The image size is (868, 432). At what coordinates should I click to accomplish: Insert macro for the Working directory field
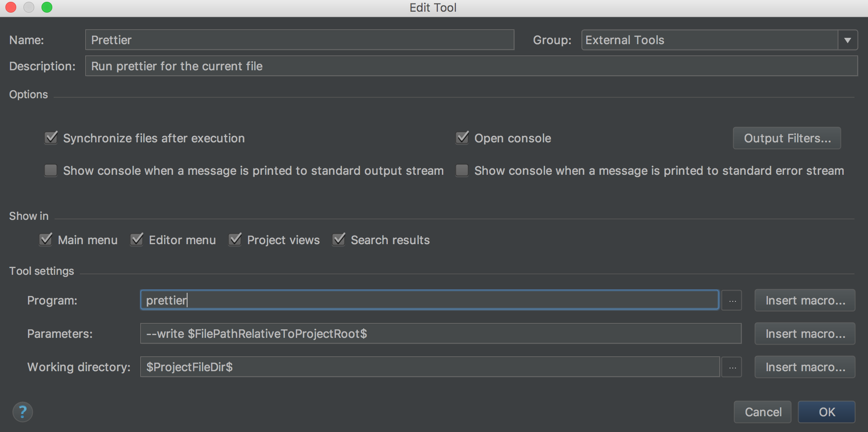pyautogui.click(x=805, y=367)
